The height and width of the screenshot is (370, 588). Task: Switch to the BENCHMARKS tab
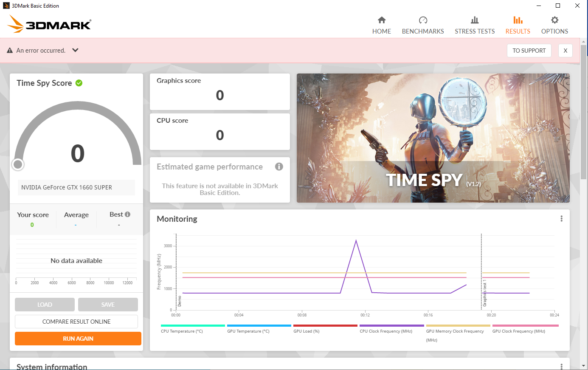coord(423,25)
